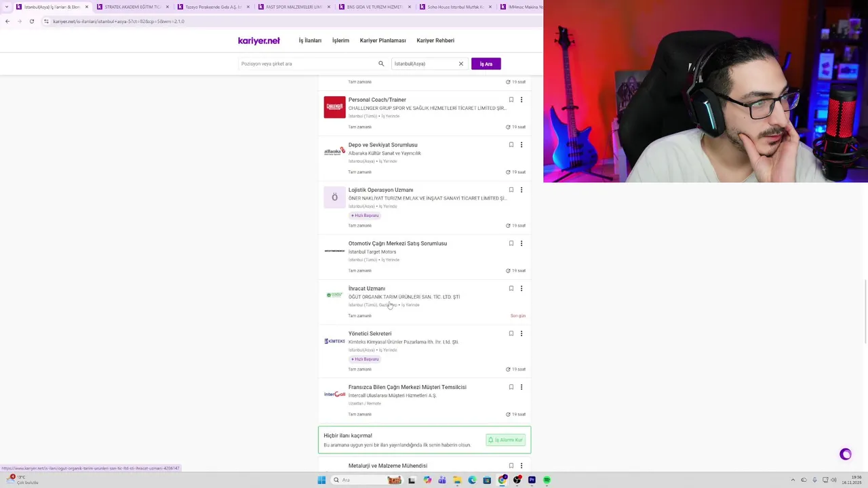868x488 pixels.
Task: Bookmark the İhracat Uzmanı listing
Action: coord(511,288)
